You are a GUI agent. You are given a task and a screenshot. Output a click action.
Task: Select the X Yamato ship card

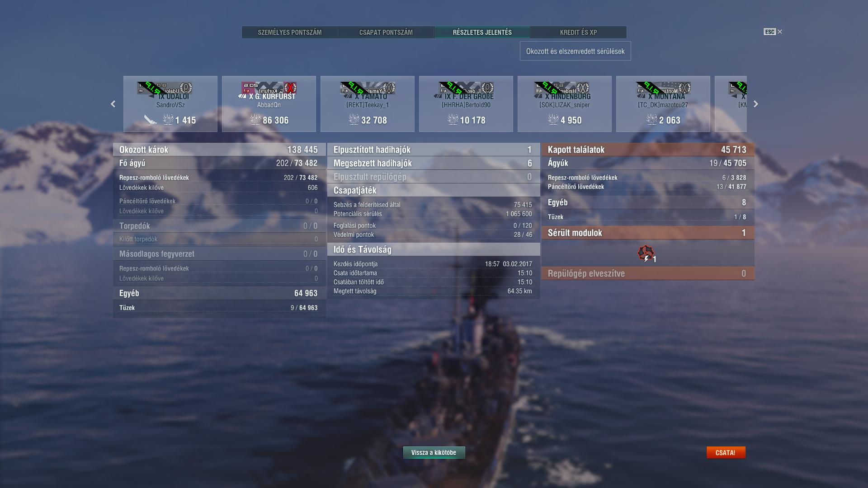pos(368,104)
